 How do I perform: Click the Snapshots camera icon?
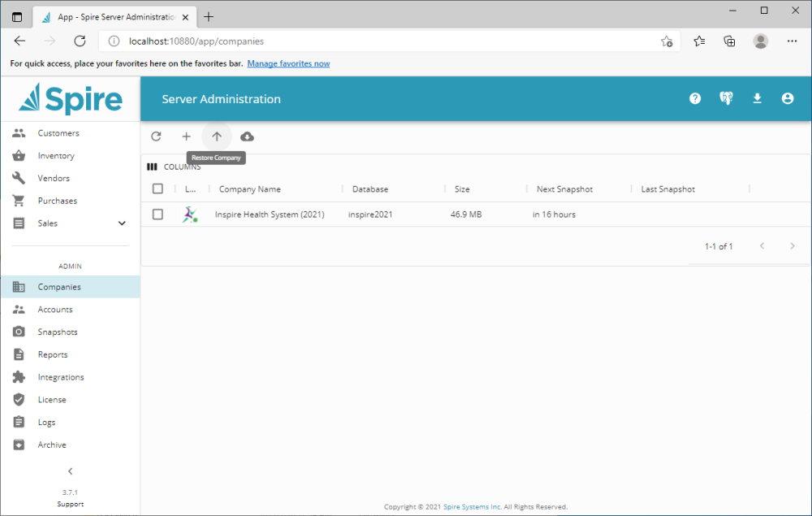click(19, 332)
